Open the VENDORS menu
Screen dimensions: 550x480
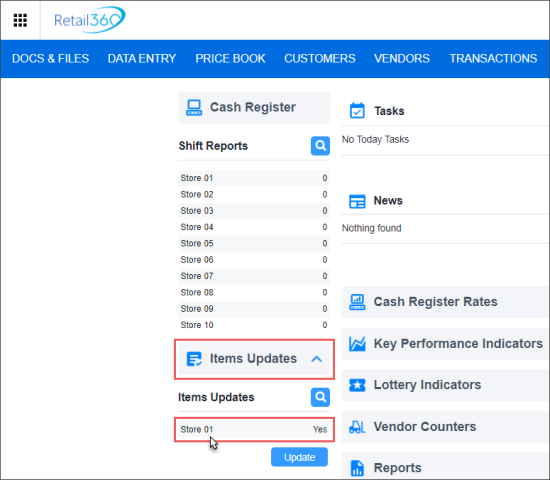pos(402,59)
